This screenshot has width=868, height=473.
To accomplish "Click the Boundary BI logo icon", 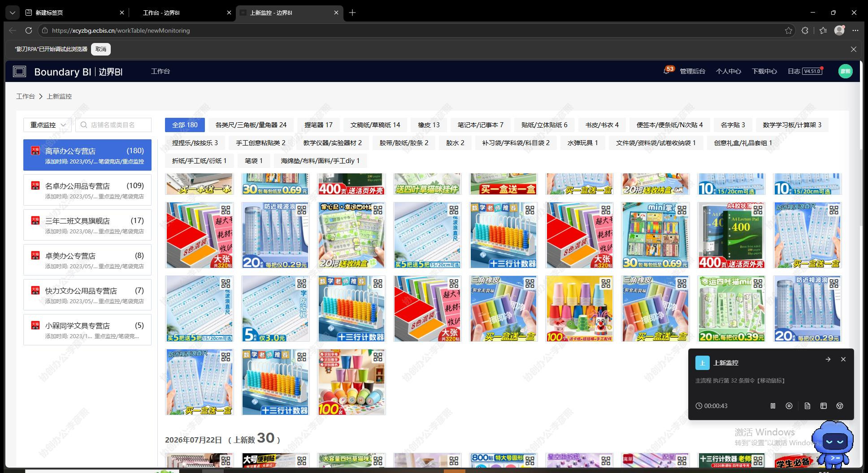I will pos(19,72).
